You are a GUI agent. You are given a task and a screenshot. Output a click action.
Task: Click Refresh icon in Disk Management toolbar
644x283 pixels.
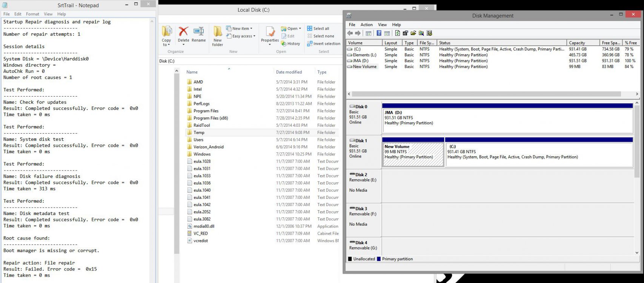point(397,33)
